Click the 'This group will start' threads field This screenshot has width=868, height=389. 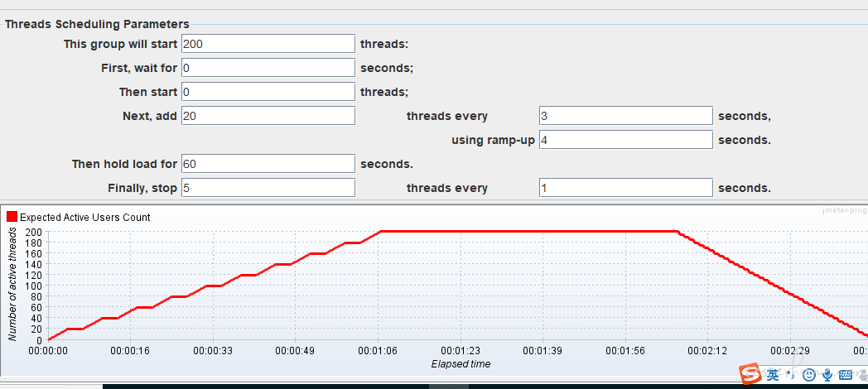tap(268, 44)
